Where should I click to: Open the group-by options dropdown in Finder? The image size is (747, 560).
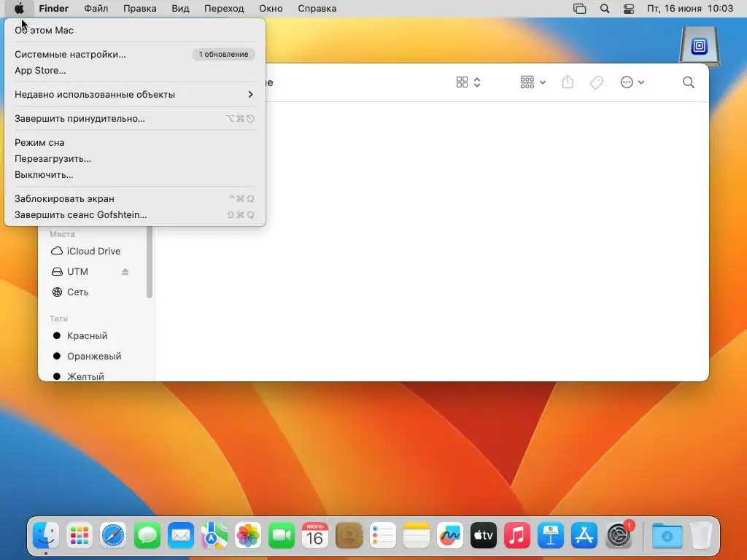click(x=533, y=82)
